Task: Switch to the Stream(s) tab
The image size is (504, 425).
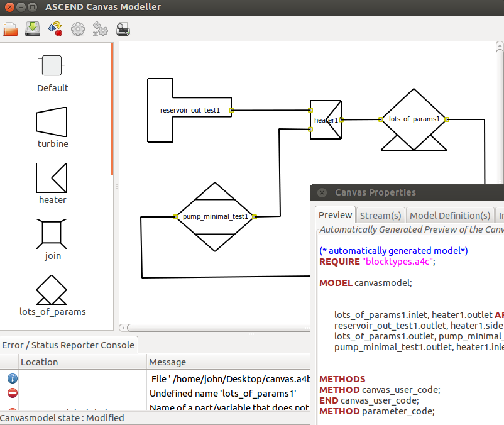Action: pyautogui.click(x=380, y=216)
